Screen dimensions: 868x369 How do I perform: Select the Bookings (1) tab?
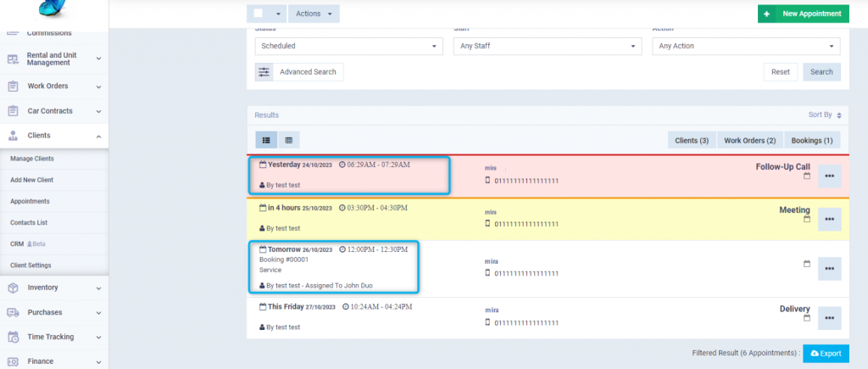pyautogui.click(x=812, y=140)
